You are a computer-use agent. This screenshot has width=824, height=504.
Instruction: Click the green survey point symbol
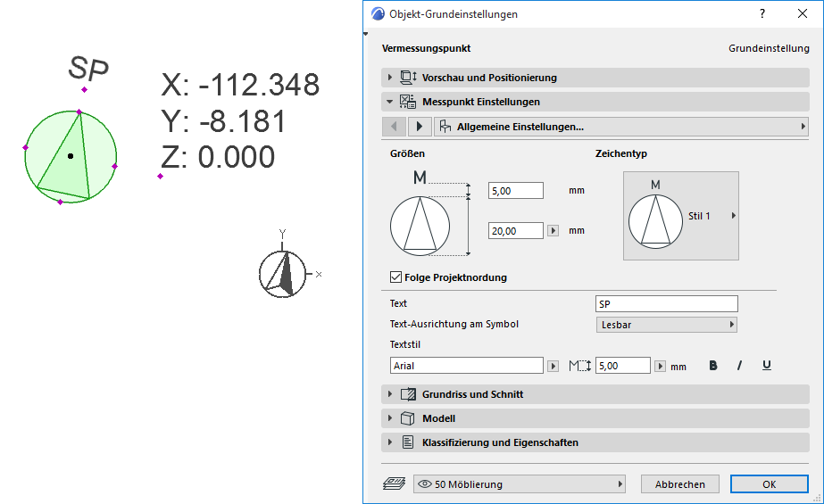point(71,156)
